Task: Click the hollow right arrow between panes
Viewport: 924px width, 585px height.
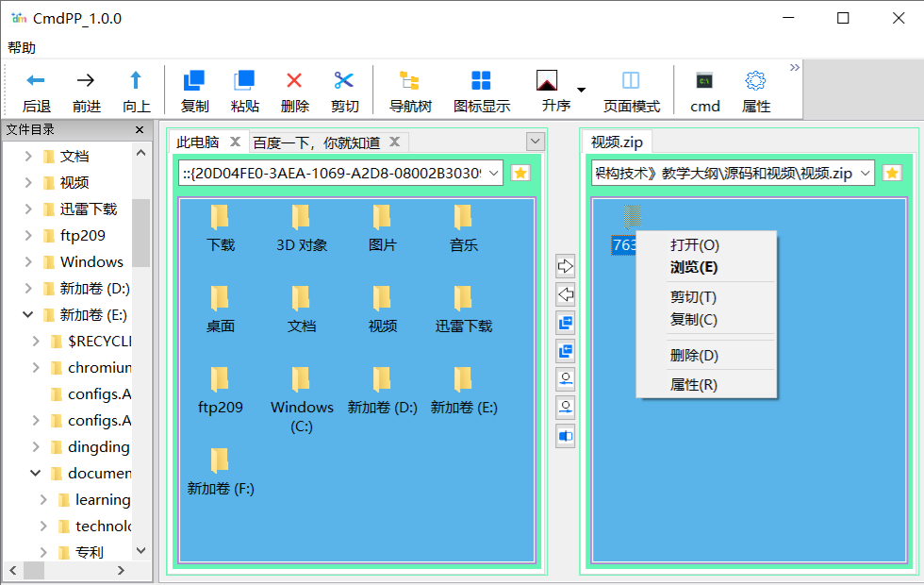Action: pos(565,266)
